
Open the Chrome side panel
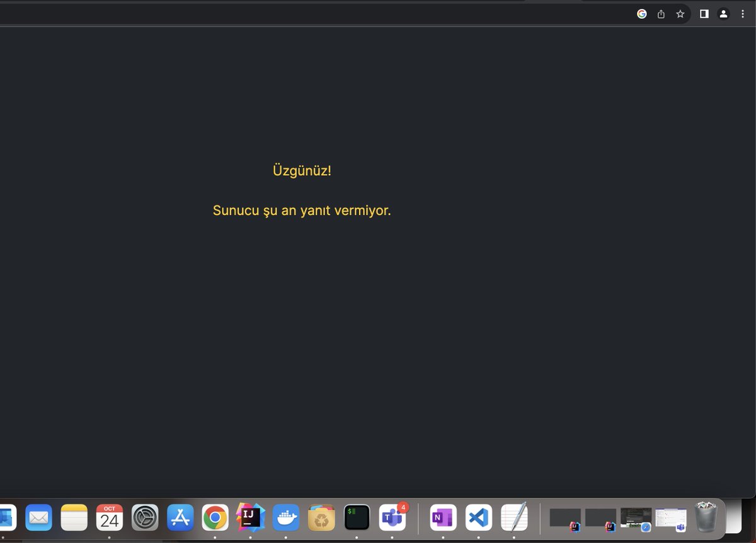click(704, 14)
